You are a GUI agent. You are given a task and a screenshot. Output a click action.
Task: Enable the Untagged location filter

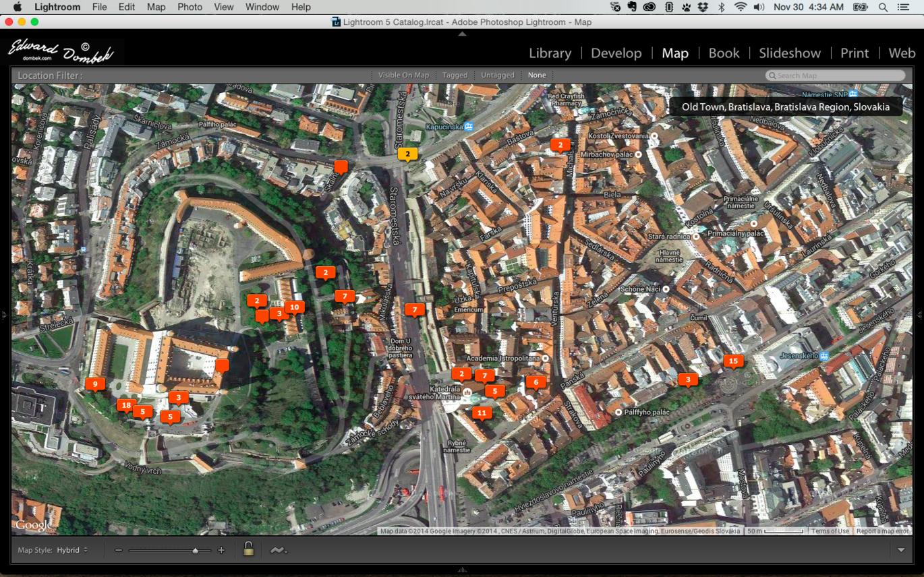coord(497,75)
